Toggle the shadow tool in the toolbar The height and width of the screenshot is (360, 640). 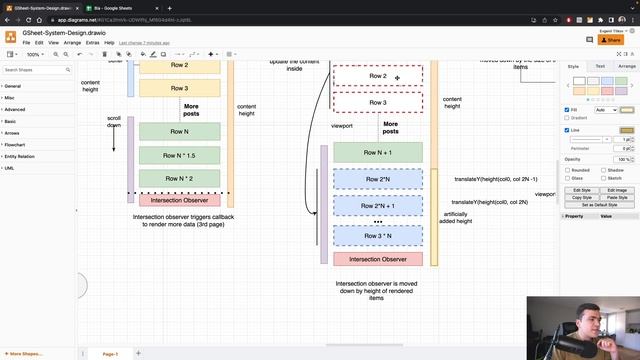pos(163,54)
